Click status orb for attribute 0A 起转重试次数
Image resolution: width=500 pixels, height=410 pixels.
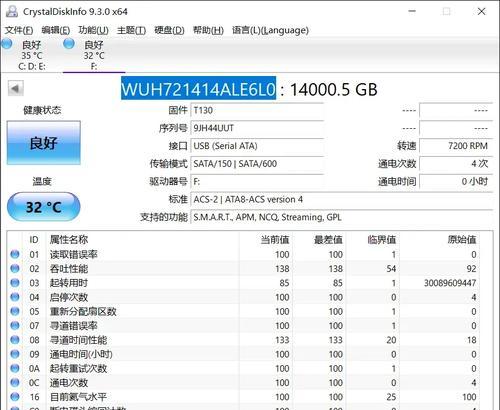tap(15, 368)
